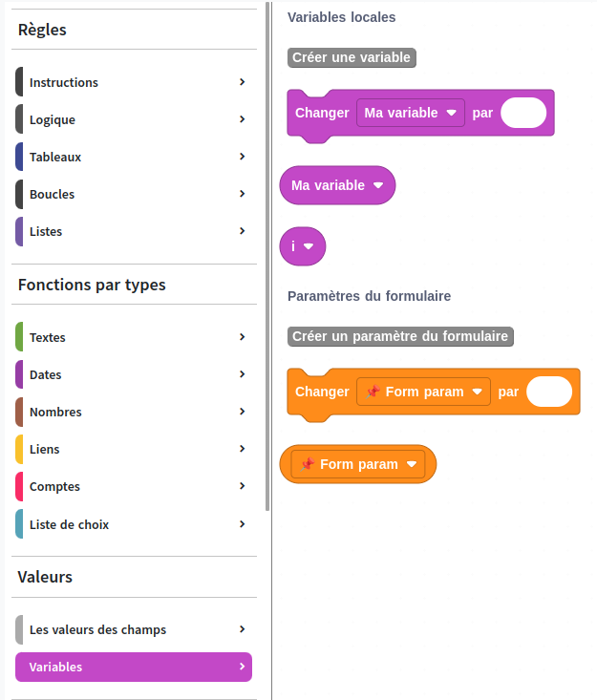
Task: Expand the Liste de choix chevron
Action: point(243,524)
